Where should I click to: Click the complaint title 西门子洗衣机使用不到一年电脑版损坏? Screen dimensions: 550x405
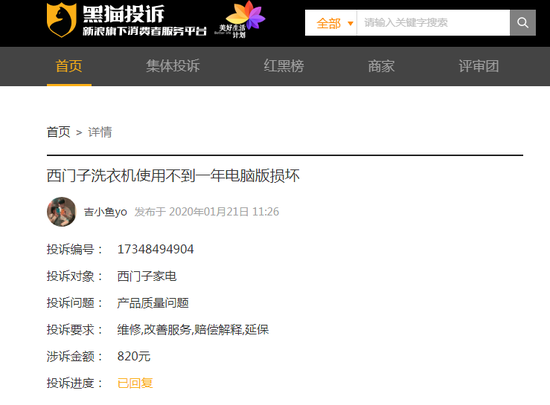point(173,175)
